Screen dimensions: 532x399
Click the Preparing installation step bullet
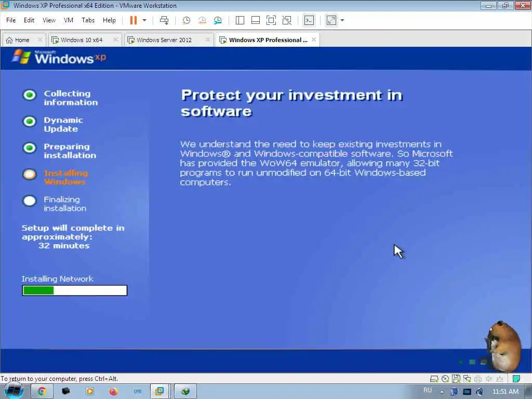(30, 148)
